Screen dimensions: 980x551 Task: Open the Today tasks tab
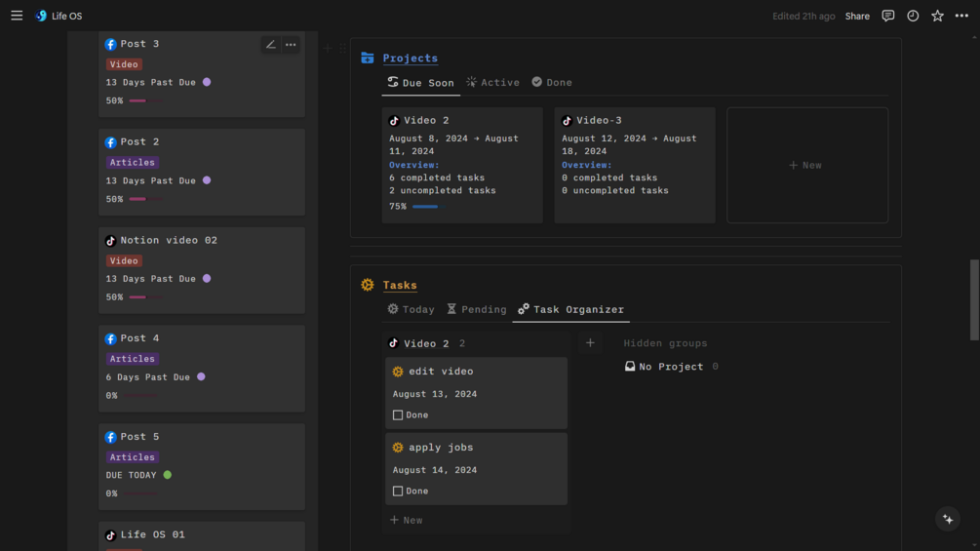point(411,309)
